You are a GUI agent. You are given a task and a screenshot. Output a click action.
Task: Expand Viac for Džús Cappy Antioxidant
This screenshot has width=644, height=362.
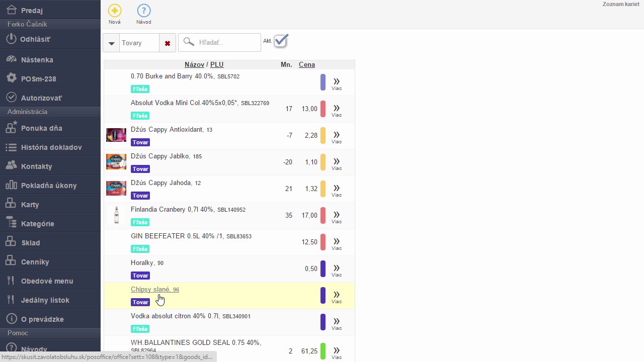tap(337, 137)
